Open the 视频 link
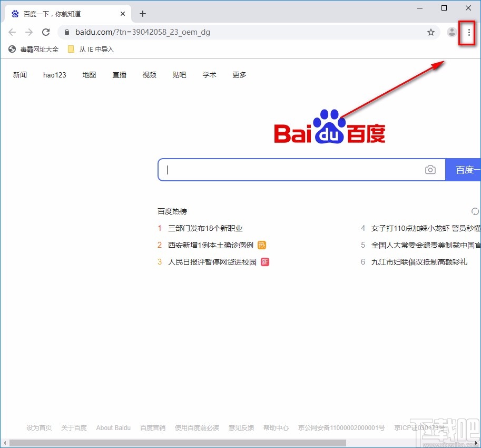Image resolution: width=481 pixels, height=448 pixels. 150,75
